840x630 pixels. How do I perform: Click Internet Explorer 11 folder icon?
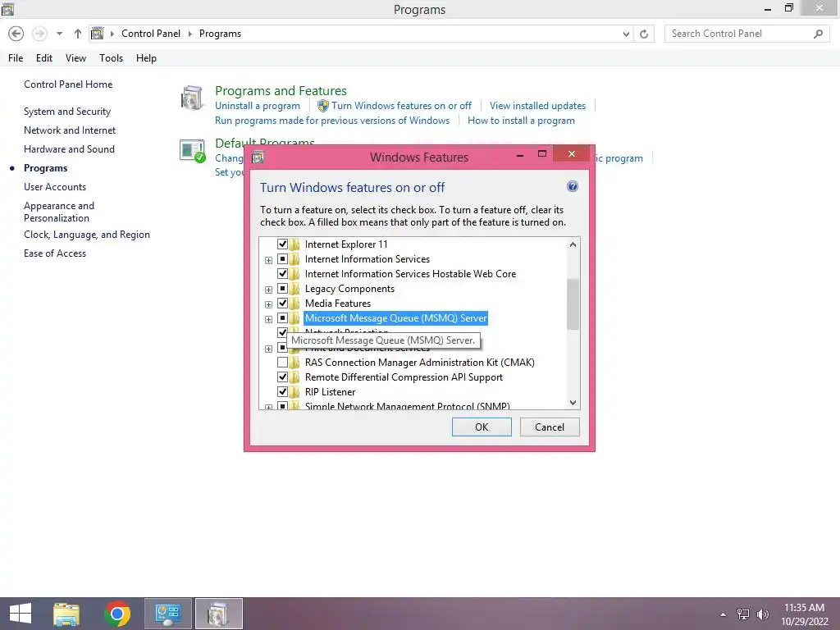(294, 244)
